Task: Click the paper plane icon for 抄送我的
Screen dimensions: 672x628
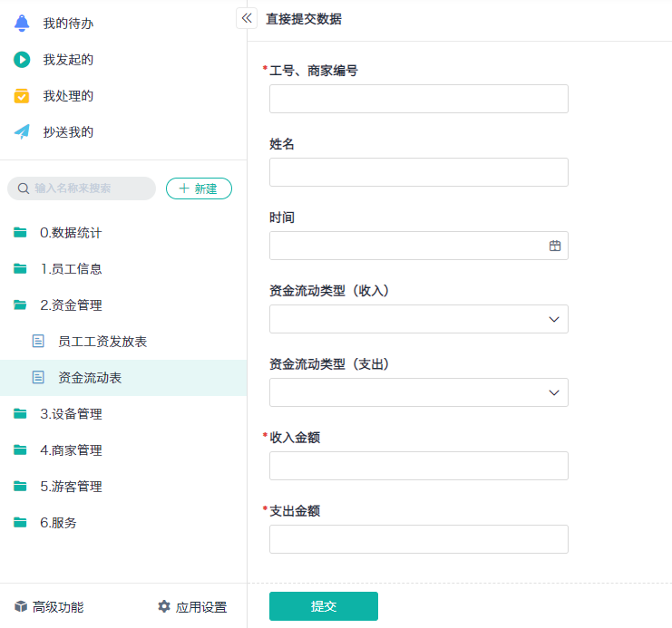Action: point(22,132)
